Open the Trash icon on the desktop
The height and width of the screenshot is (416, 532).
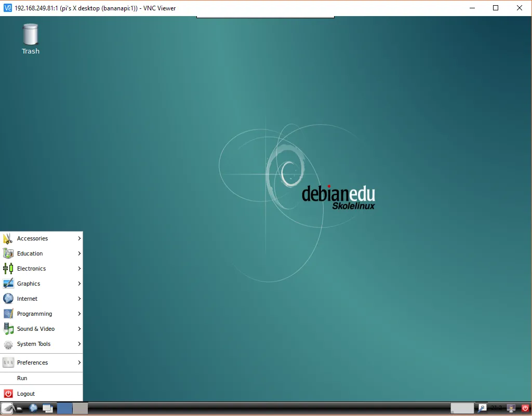point(31,38)
